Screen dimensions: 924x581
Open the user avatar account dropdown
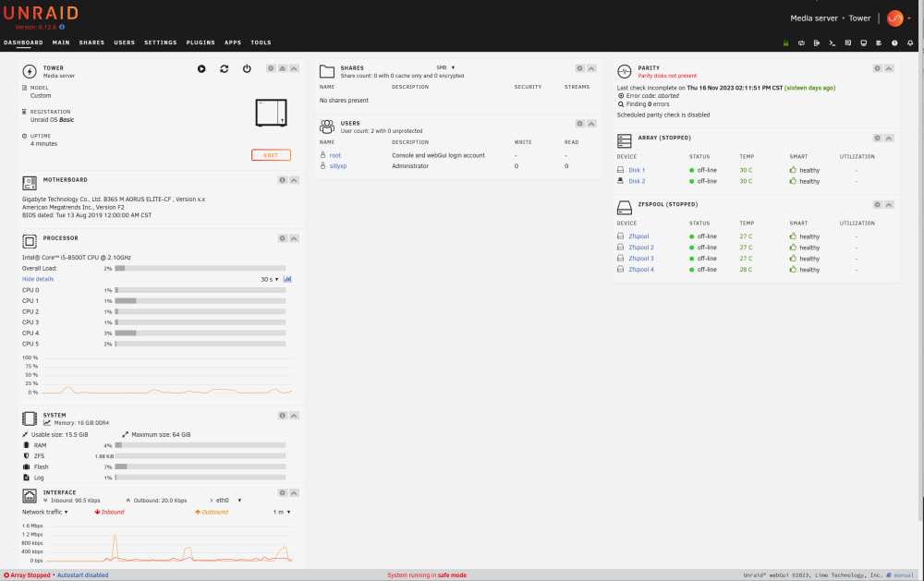pyautogui.click(x=899, y=18)
